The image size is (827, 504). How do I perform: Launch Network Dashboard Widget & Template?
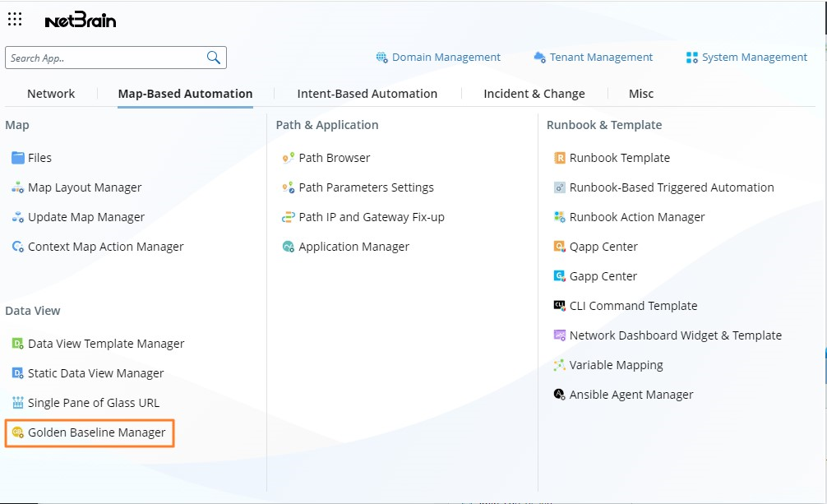(x=675, y=335)
